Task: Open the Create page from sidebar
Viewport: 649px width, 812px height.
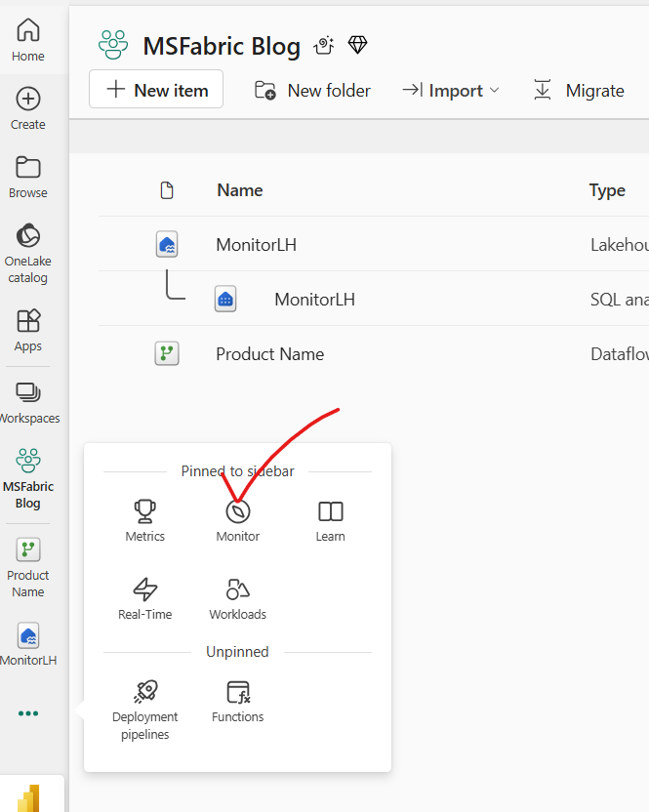Action: (28, 108)
